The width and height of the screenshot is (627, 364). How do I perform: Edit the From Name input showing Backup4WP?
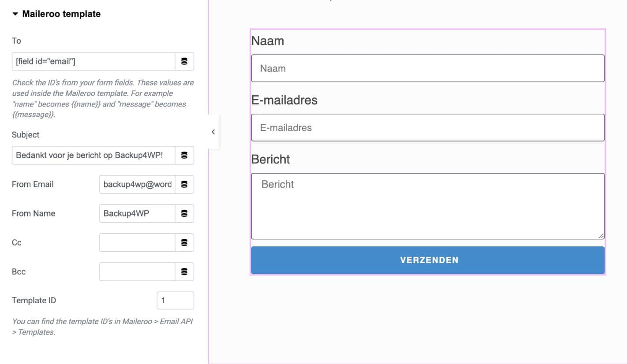(x=137, y=214)
